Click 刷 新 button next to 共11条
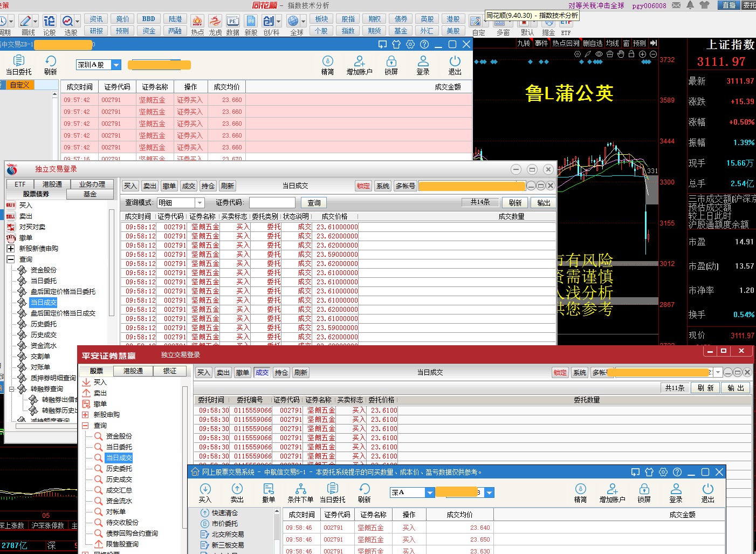The image size is (756, 554). tap(706, 388)
